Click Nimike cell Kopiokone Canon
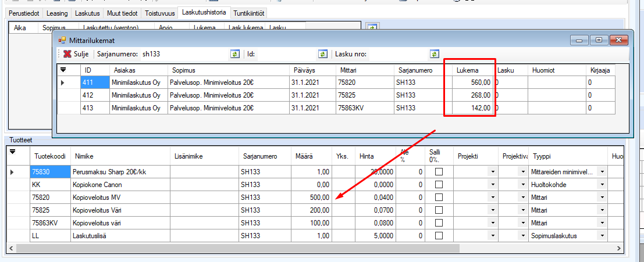This screenshot has height=262, width=644. click(x=120, y=185)
